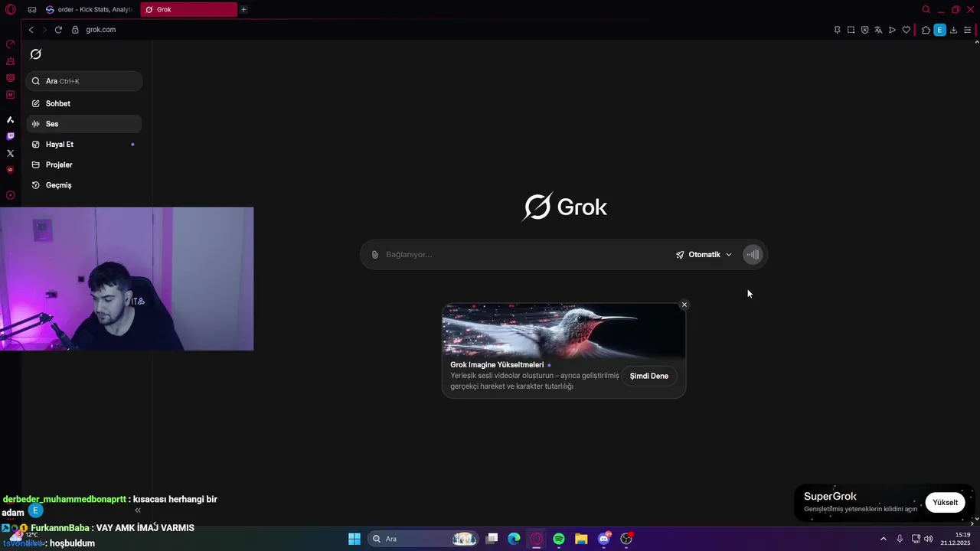Viewport: 980px width, 551px height.
Task: Close the Grok Imagine promo card
Action: [684, 305]
